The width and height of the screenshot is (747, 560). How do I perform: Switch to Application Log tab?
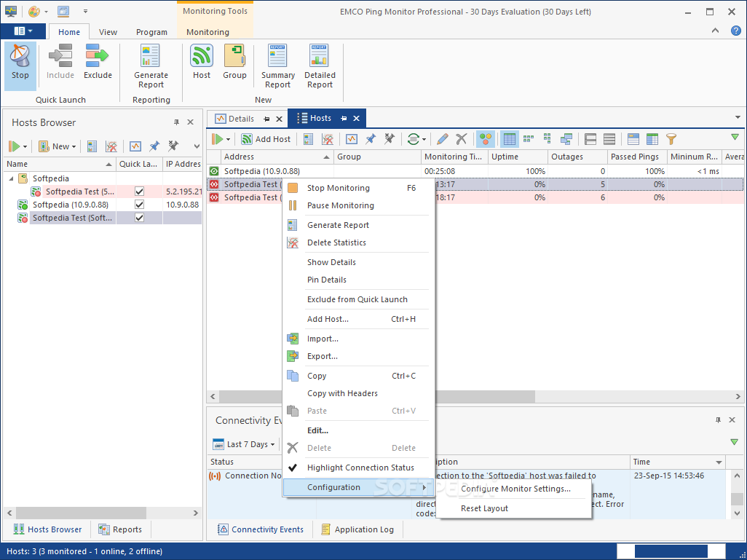(x=357, y=529)
